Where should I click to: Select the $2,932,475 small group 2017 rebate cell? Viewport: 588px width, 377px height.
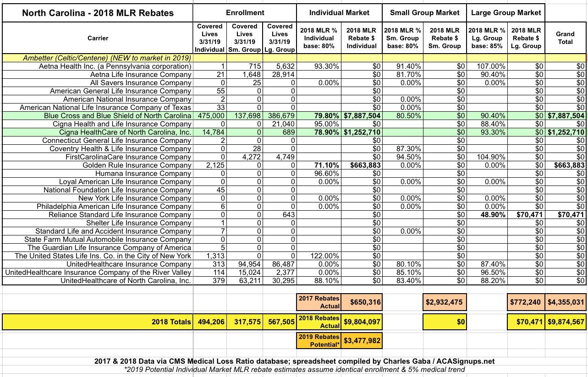pos(445,302)
